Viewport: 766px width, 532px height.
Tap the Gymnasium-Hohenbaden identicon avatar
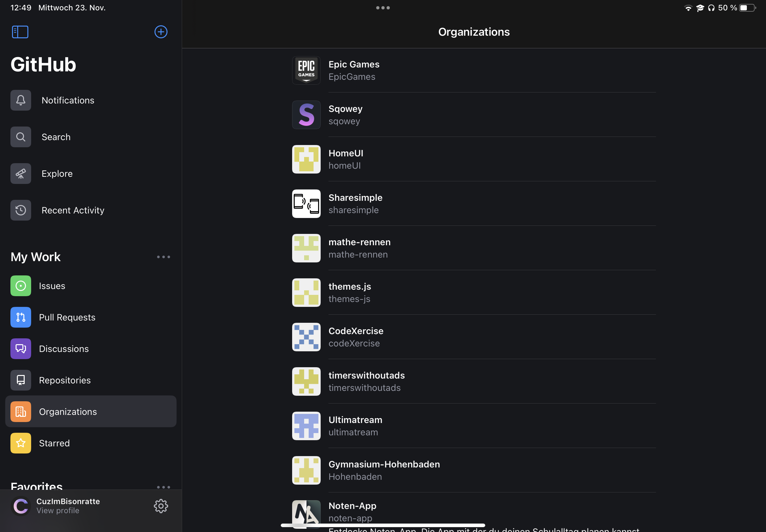tap(306, 470)
